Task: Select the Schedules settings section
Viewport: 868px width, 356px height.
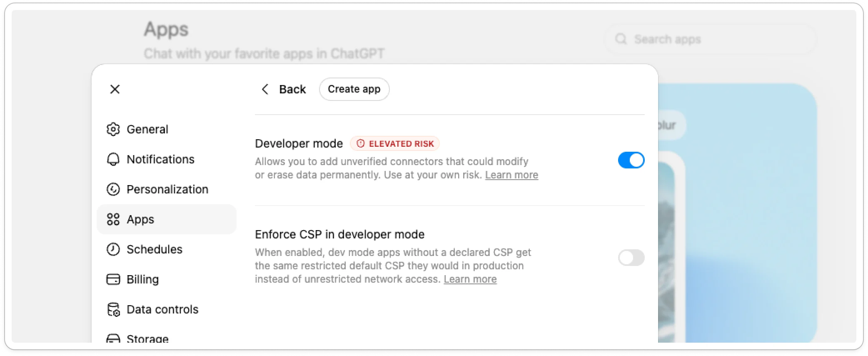Action: point(167,249)
